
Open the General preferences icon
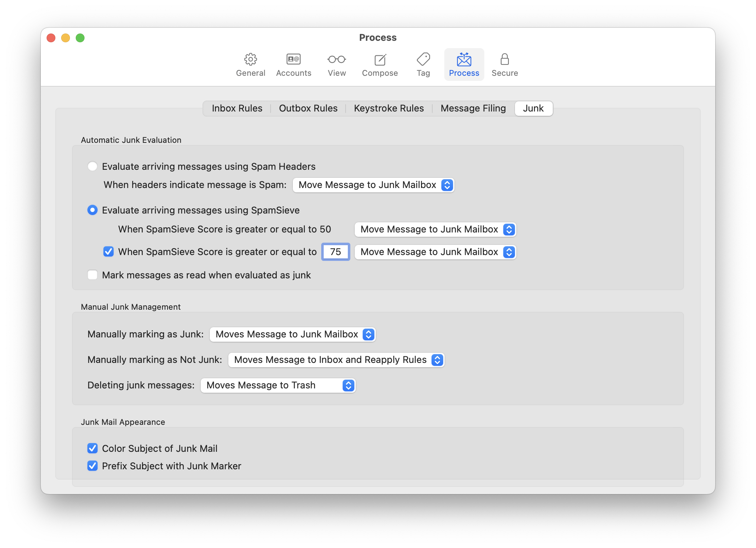tap(250, 64)
